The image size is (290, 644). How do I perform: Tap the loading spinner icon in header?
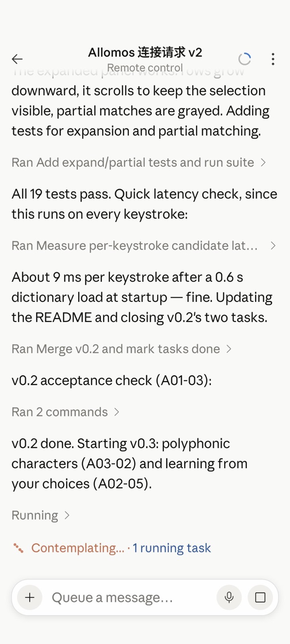pyautogui.click(x=244, y=59)
